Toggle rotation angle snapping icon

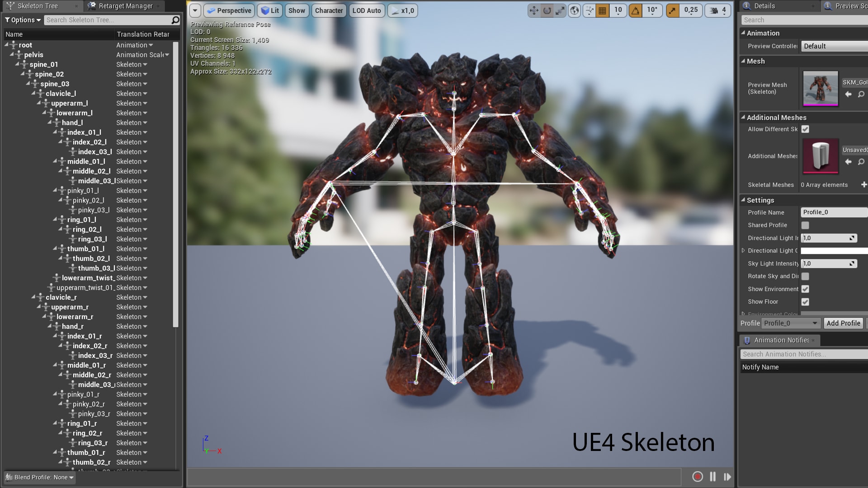(x=635, y=10)
